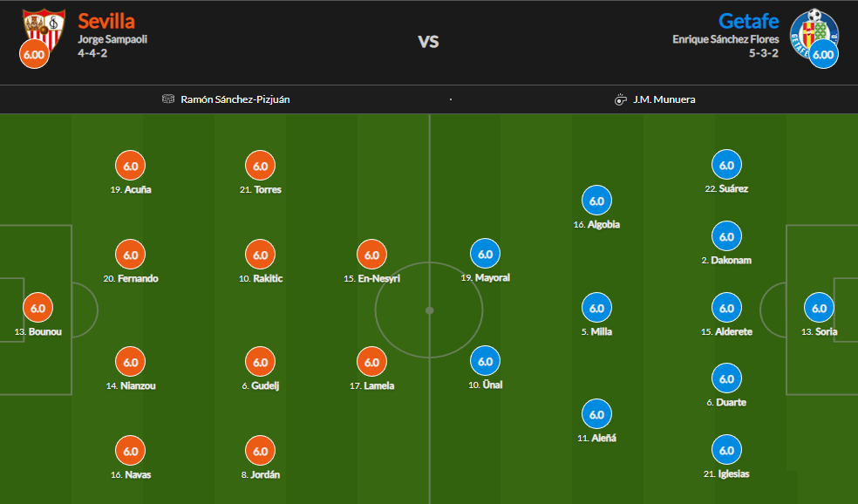Open Jorge Sampaoli manager link
Screen dimensions: 858x504
coord(112,39)
